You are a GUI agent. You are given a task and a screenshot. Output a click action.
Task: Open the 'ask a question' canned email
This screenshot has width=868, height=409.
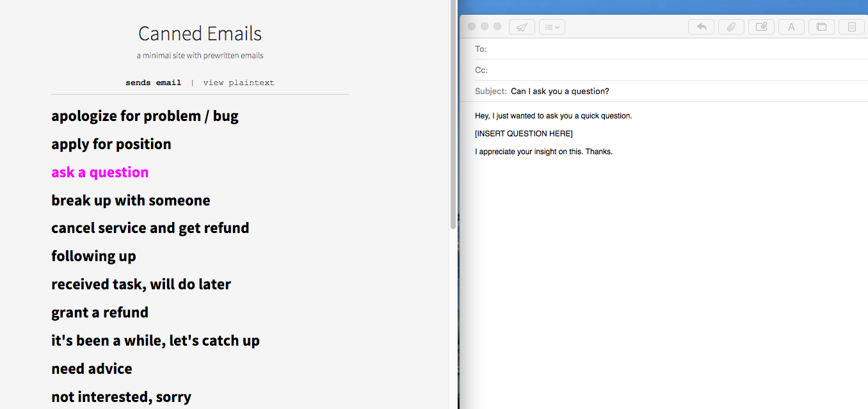(100, 172)
